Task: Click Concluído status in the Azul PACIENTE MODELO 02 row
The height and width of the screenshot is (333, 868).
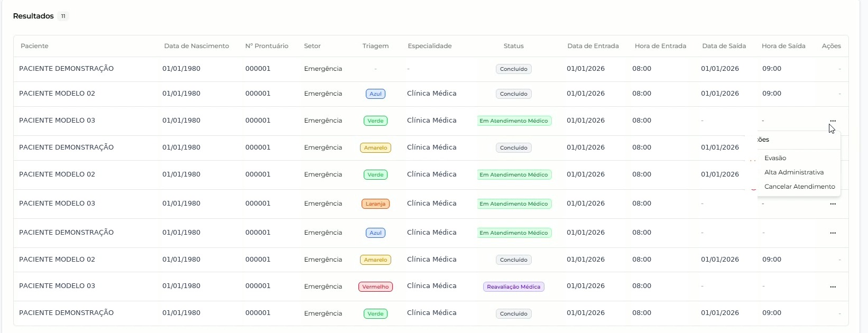Action: [x=514, y=94]
